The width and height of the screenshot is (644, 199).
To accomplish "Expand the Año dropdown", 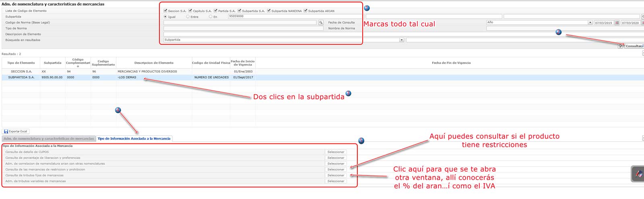I will 590,23.
